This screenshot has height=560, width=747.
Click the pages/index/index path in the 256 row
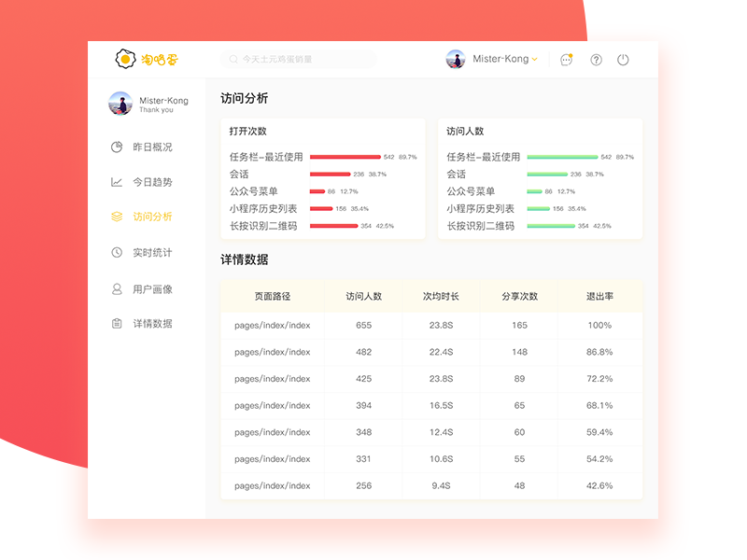coord(273,485)
